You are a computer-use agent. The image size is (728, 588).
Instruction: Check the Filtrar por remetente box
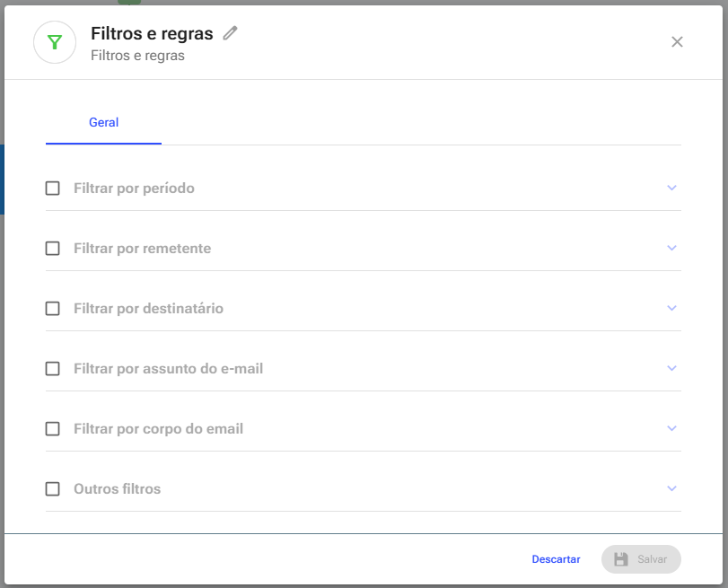point(52,249)
